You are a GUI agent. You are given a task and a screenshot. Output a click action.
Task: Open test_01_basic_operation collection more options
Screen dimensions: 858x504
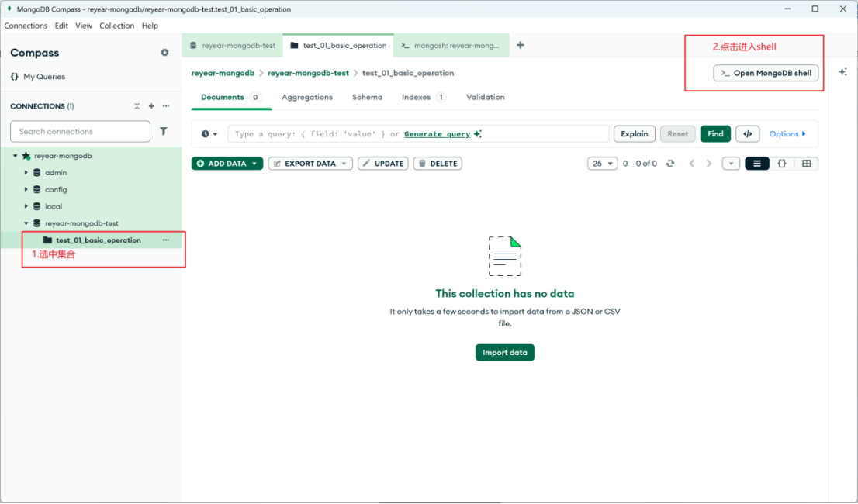coord(166,240)
